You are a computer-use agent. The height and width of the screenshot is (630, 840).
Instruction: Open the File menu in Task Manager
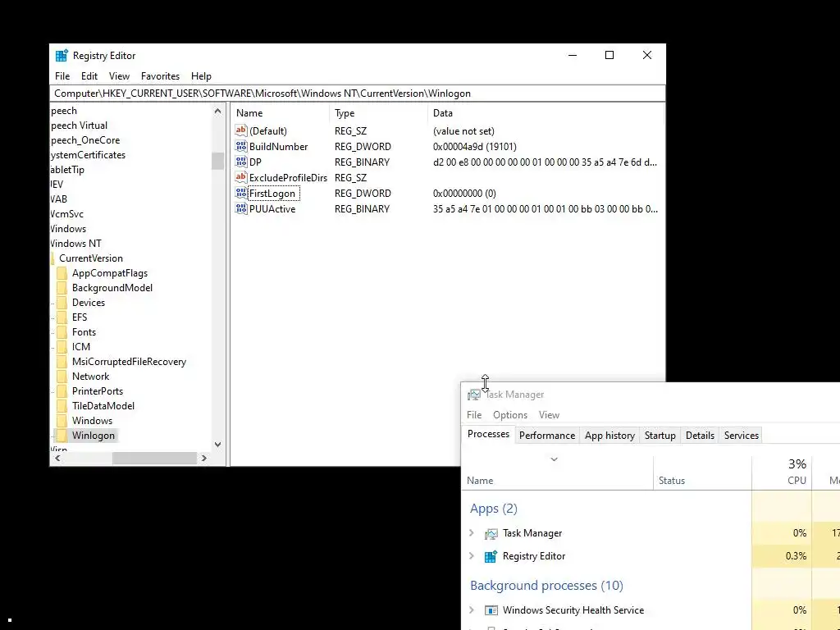tap(474, 414)
